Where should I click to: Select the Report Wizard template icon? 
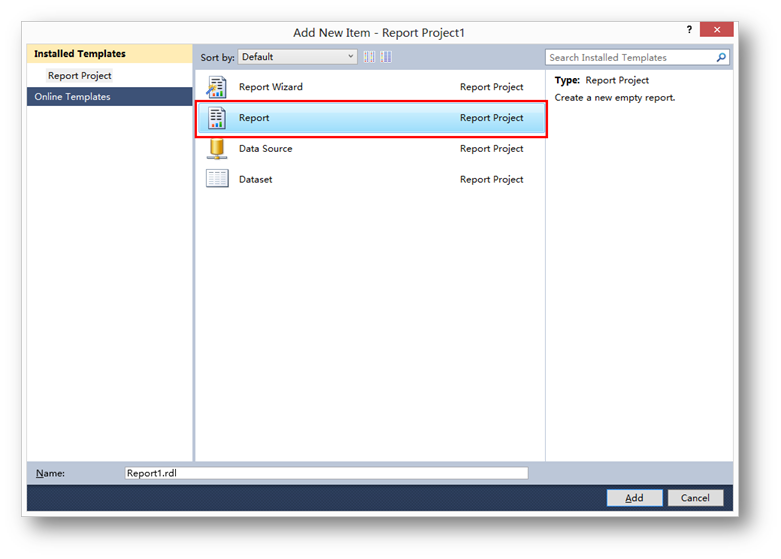point(217,87)
